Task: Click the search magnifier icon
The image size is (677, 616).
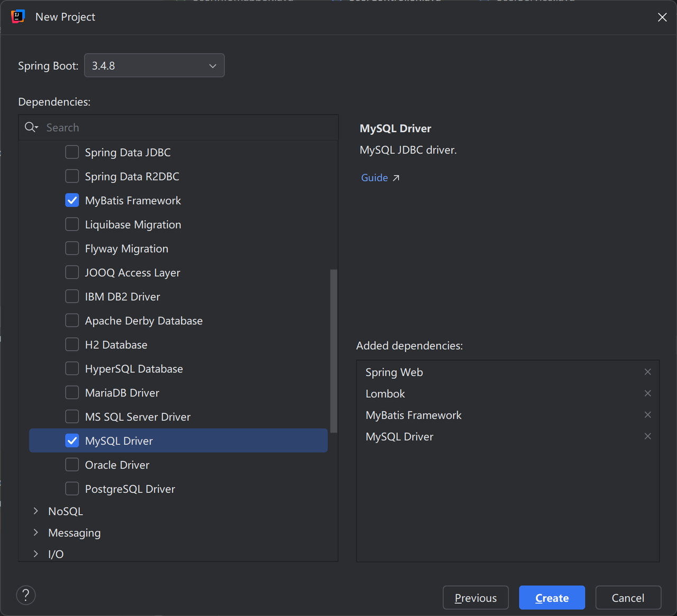Action: (31, 128)
